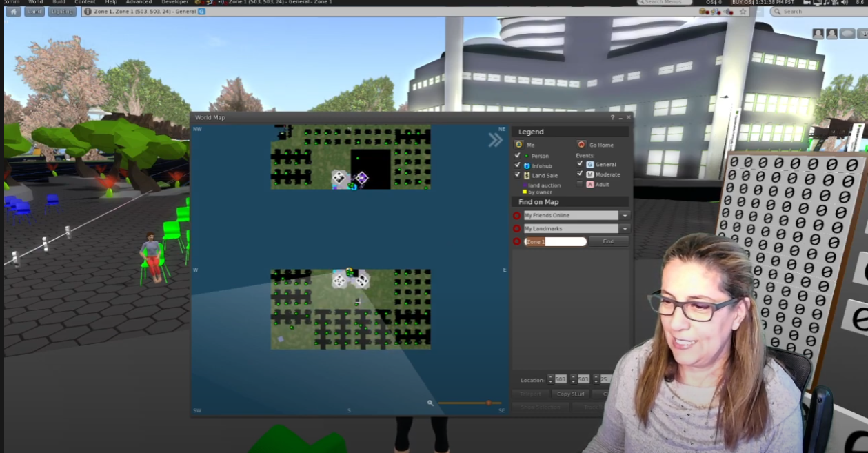Click the red clear icon beside My Landmarks
This screenshot has height=453, width=868.
(x=516, y=229)
